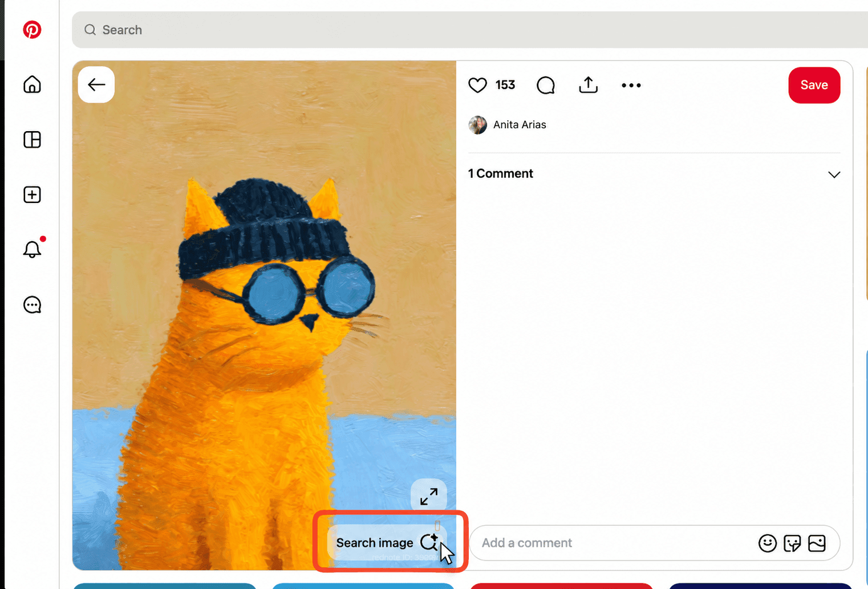The image size is (868, 589).
Task: Click the comment bubble icon near likes
Action: 546,85
